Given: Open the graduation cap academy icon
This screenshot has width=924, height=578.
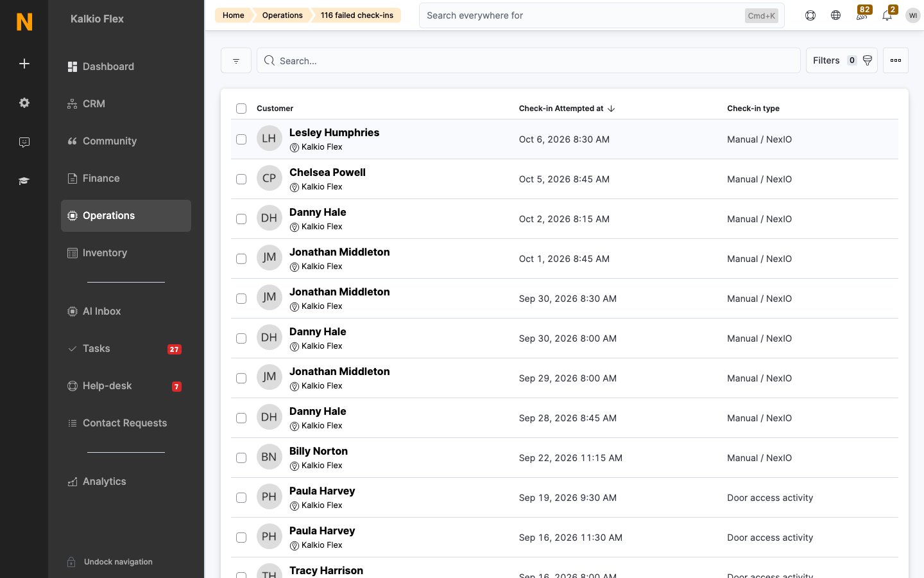Looking at the screenshot, I should coord(24,181).
